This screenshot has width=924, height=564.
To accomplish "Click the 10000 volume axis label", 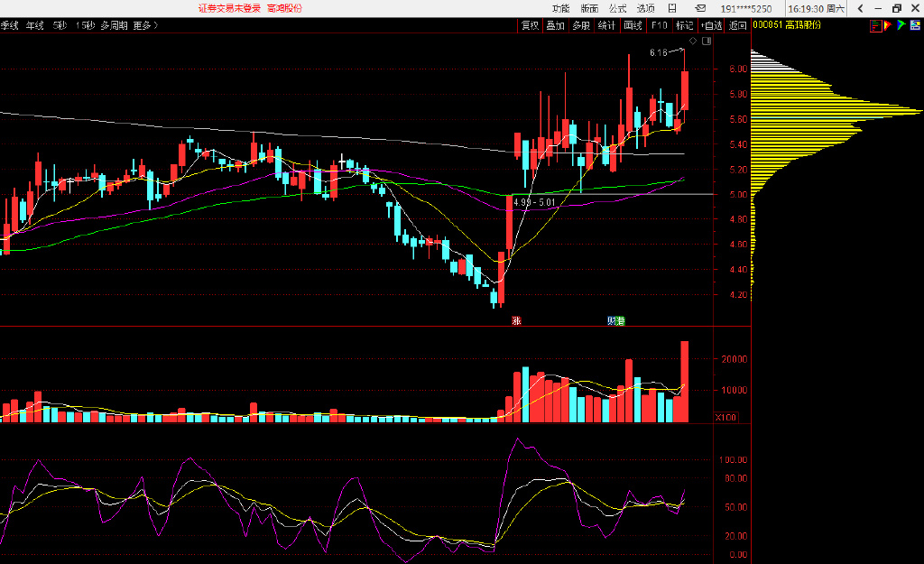I will (734, 390).
